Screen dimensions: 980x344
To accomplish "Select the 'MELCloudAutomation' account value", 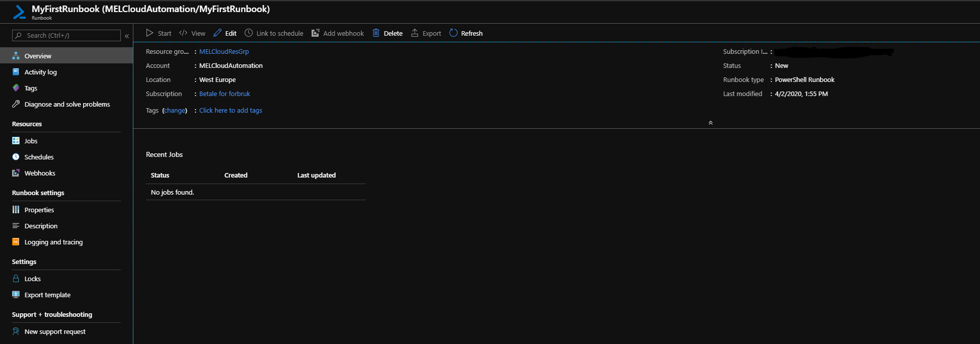I will pos(231,65).
